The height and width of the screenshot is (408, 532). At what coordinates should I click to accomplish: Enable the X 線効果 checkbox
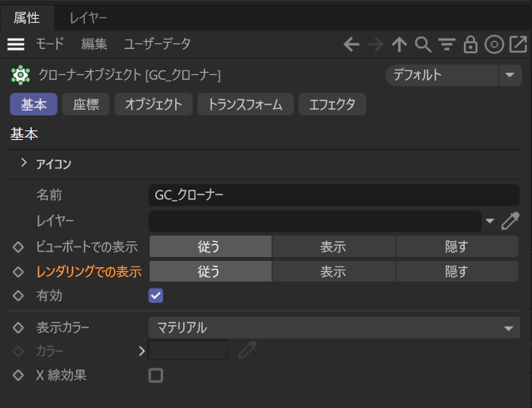[156, 376]
